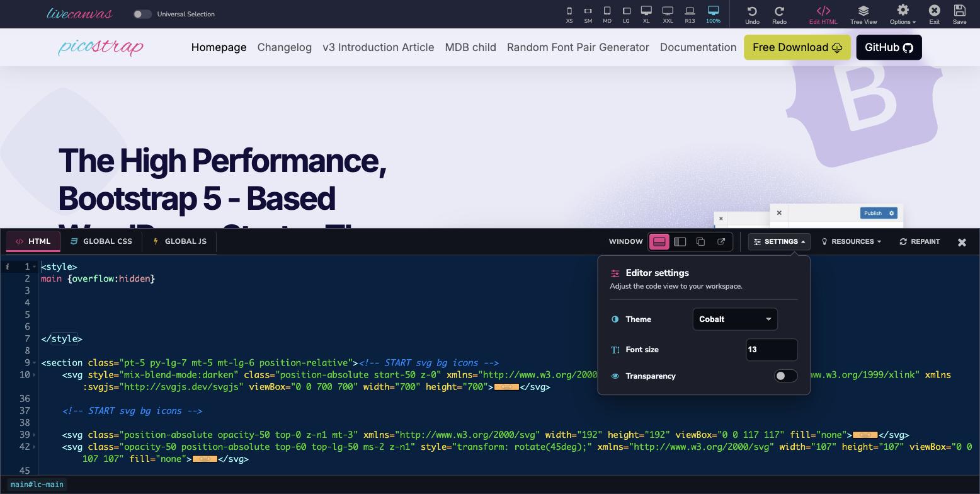Viewport: 980px width, 494px height.
Task: Save the page
Action: click(959, 14)
